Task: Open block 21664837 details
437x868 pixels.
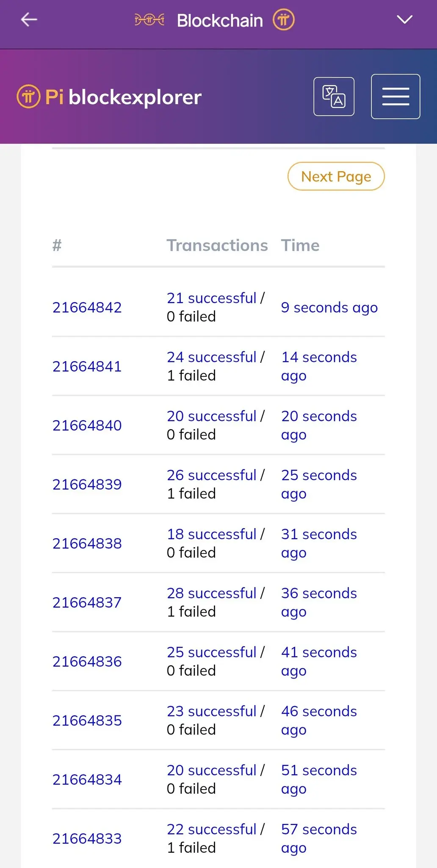Action: click(87, 602)
